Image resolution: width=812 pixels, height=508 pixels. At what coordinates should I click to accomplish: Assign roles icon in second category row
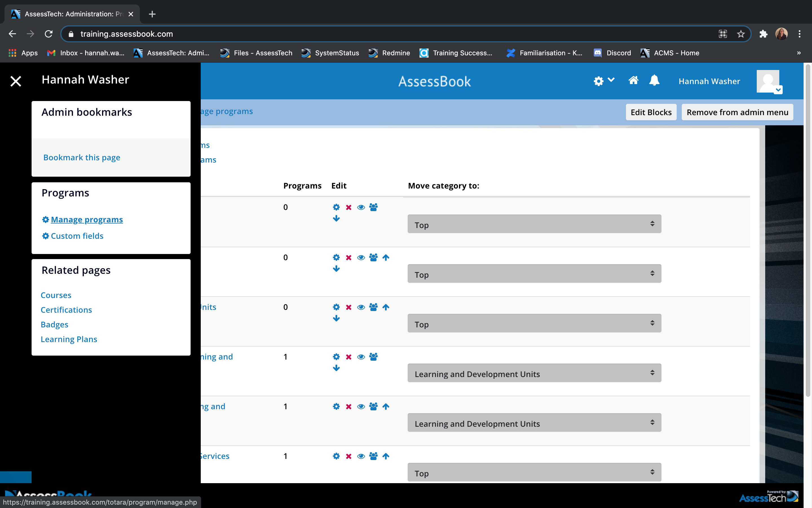pos(374,257)
